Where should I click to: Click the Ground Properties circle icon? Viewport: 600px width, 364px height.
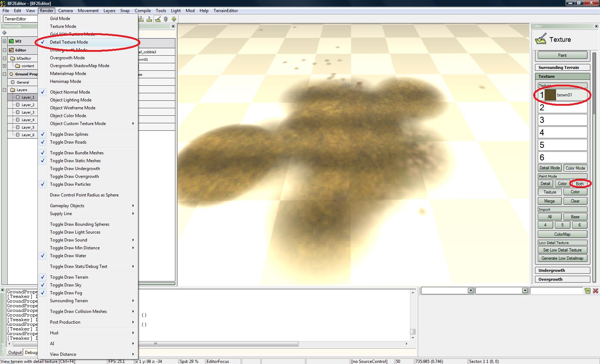pos(11,74)
